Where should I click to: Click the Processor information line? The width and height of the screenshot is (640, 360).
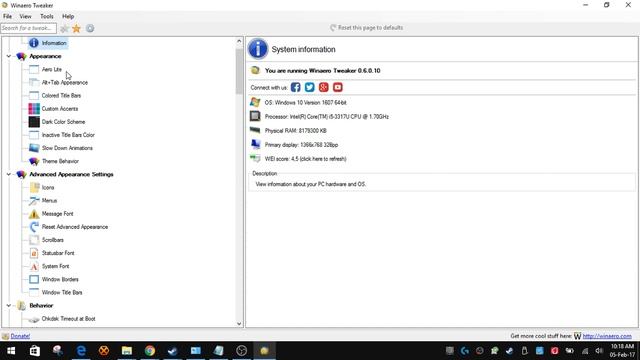(327, 117)
